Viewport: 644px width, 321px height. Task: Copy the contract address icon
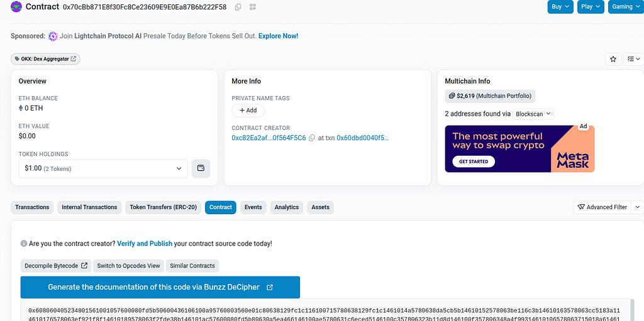click(x=238, y=7)
